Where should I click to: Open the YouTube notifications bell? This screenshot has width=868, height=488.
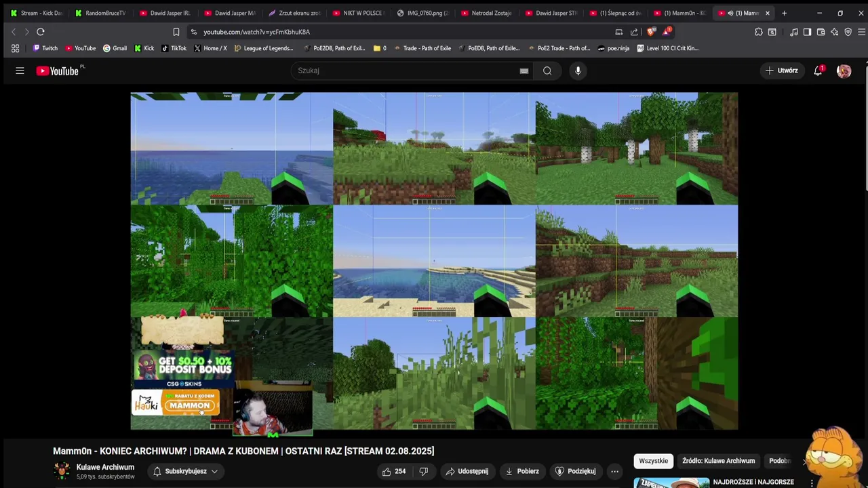tap(818, 70)
